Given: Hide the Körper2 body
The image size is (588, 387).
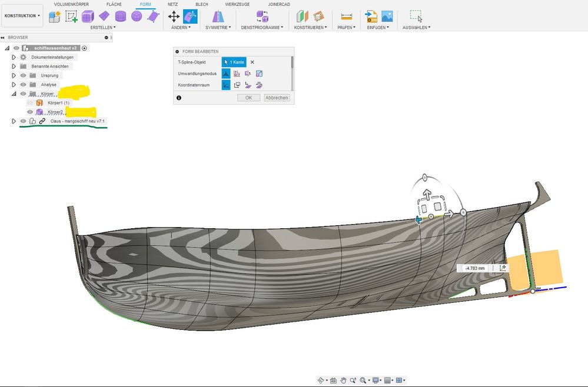Looking at the screenshot, I should [30, 112].
